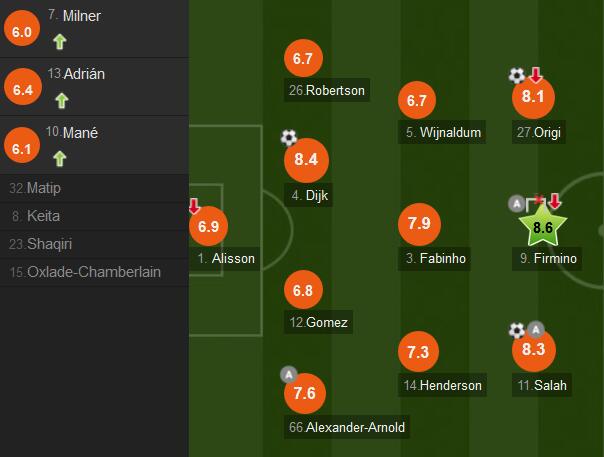Click Wijnaldum's 6.7 rating circle

(x=417, y=100)
